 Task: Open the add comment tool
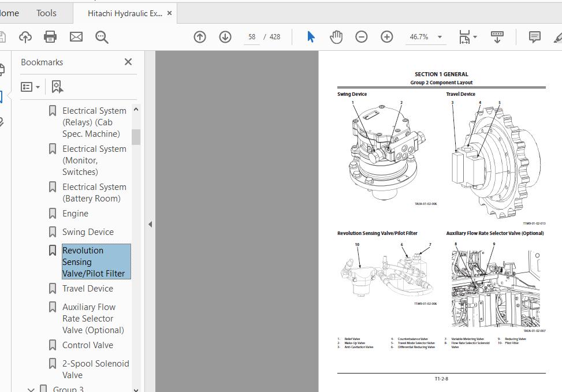pyautogui.click(x=535, y=37)
